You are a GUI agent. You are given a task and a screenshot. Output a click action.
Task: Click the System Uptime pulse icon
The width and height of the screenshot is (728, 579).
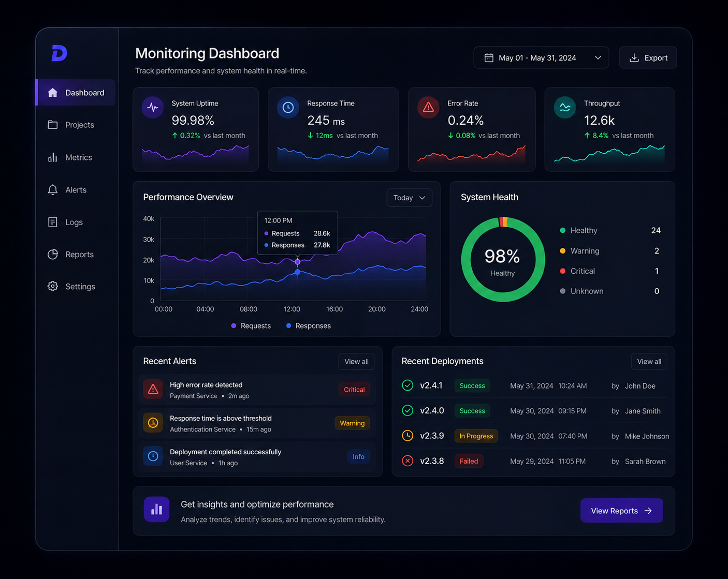[153, 108]
